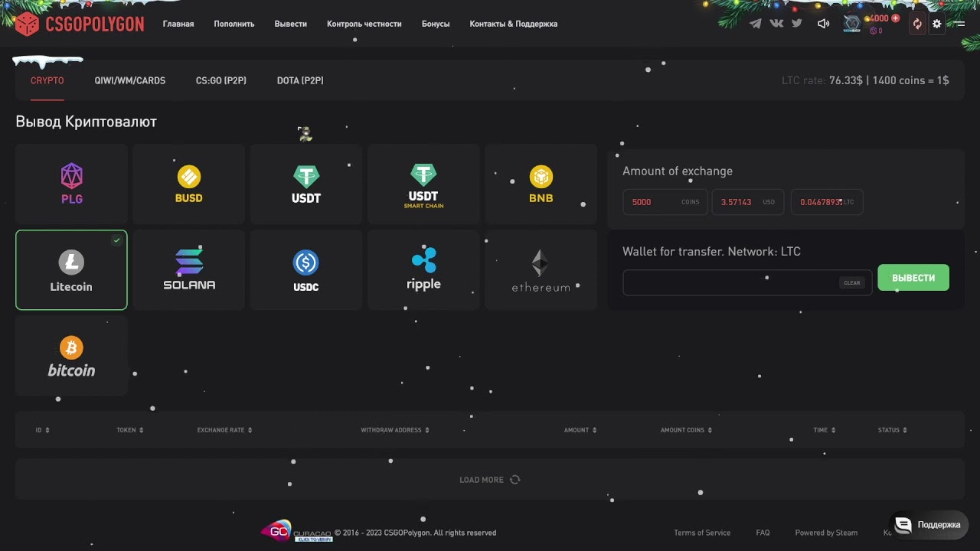This screenshot has height=551, width=980.
Task: Open the VK social link icon
Action: tap(776, 24)
